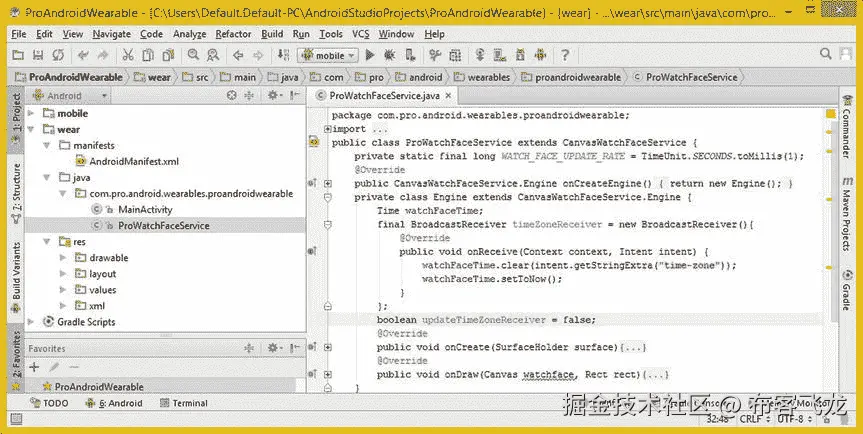
Task: Click the Help question mark icon
Action: click(x=565, y=55)
